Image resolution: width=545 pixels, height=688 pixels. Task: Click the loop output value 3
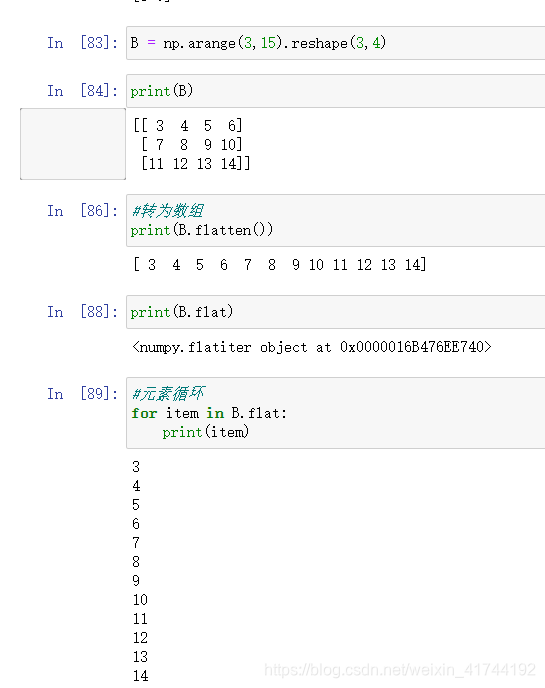pyautogui.click(x=136, y=467)
